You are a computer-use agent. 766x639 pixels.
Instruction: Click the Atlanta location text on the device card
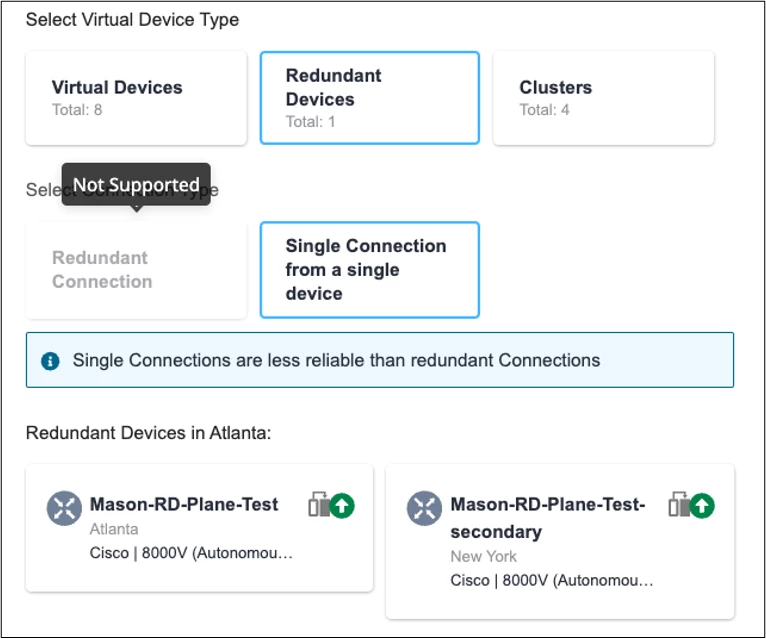114,529
